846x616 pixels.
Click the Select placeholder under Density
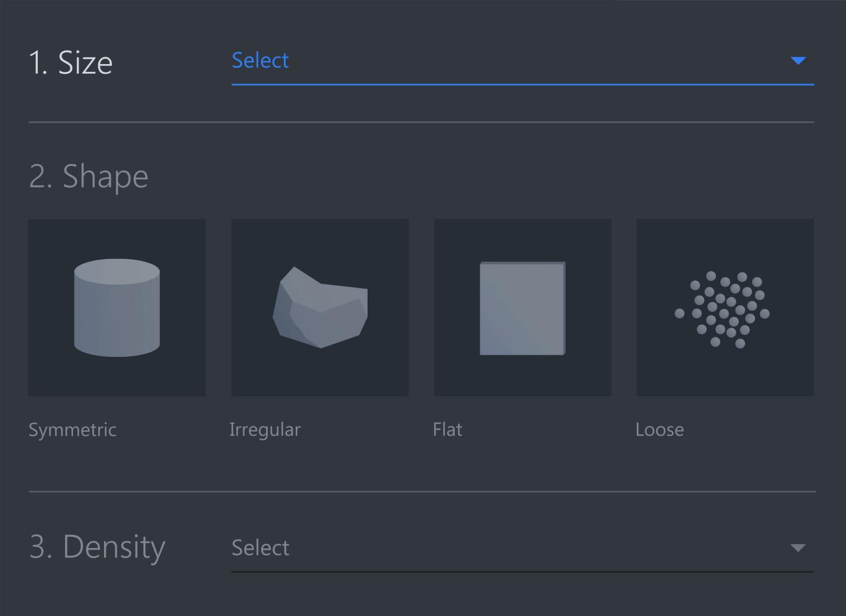(x=259, y=548)
